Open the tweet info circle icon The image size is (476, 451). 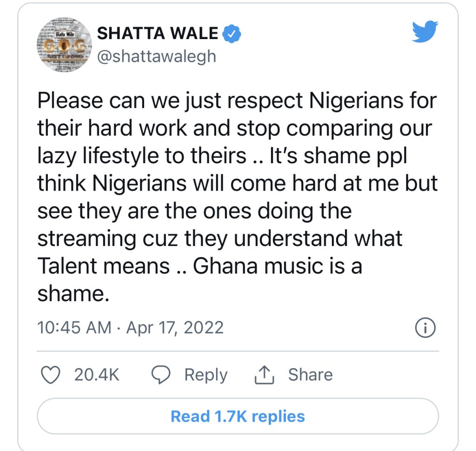[425, 329]
